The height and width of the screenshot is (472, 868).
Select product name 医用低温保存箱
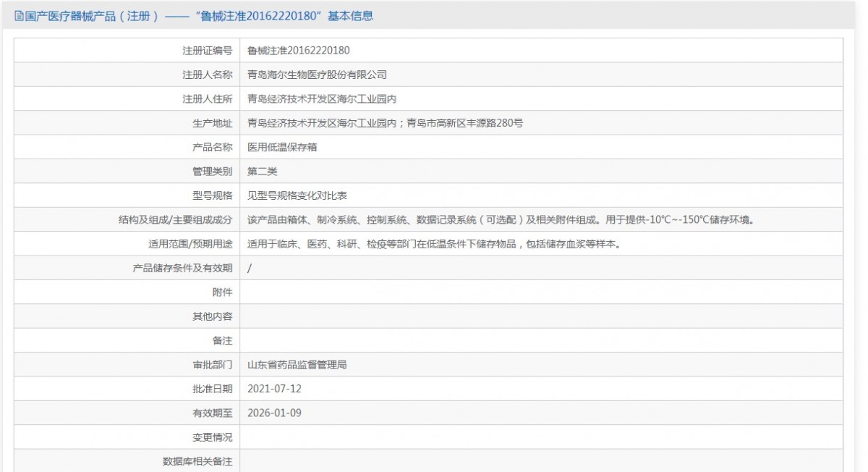click(282, 147)
